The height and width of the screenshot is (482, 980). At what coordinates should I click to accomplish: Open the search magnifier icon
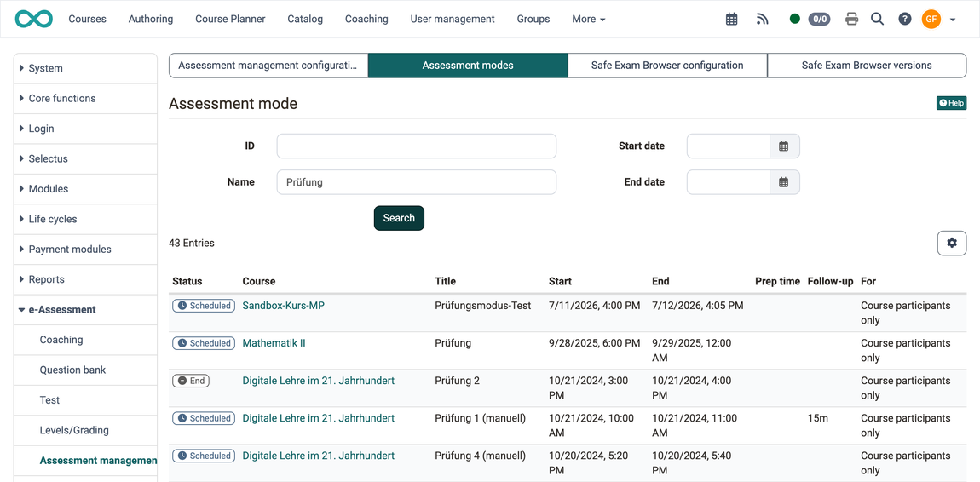point(878,20)
